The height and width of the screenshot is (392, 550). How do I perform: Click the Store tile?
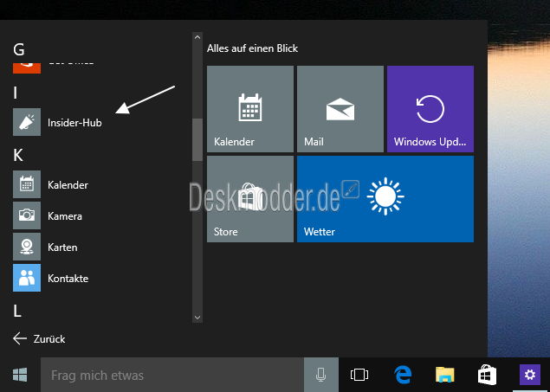click(250, 199)
